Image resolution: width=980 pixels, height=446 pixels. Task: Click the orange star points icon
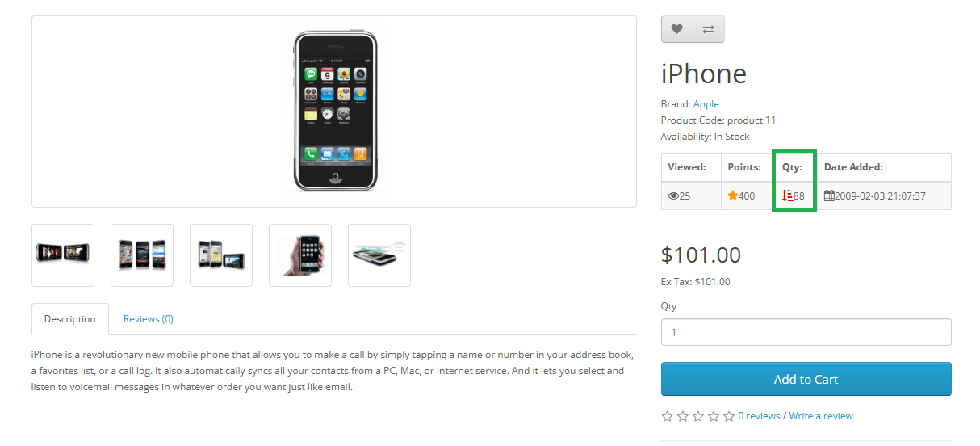coord(732,196)
